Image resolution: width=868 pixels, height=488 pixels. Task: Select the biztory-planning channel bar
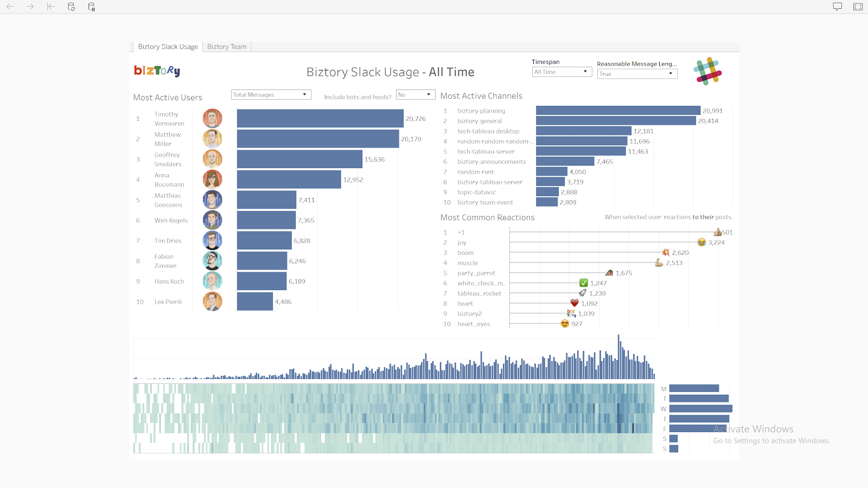pyautogui.click(x=618, y=111)
